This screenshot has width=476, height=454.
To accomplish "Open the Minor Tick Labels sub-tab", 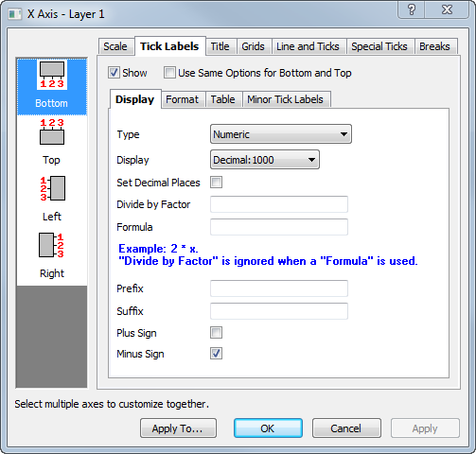I will pyautogui.click(x=285, y=99).
